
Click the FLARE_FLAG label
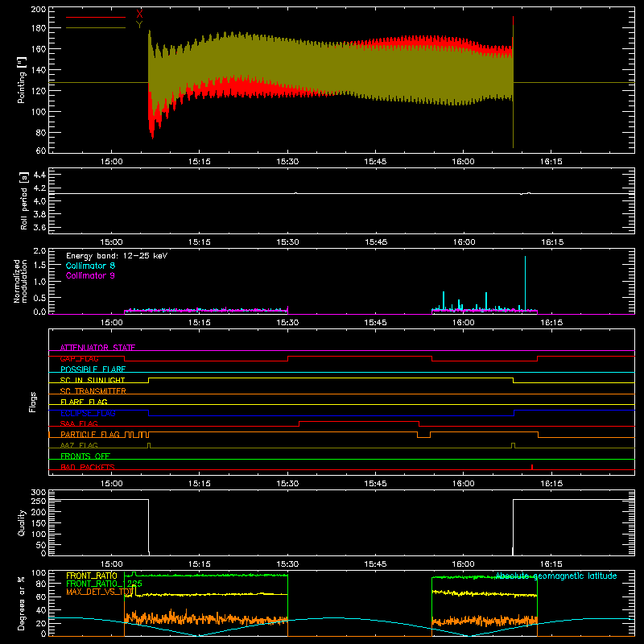tap(84, 402)
